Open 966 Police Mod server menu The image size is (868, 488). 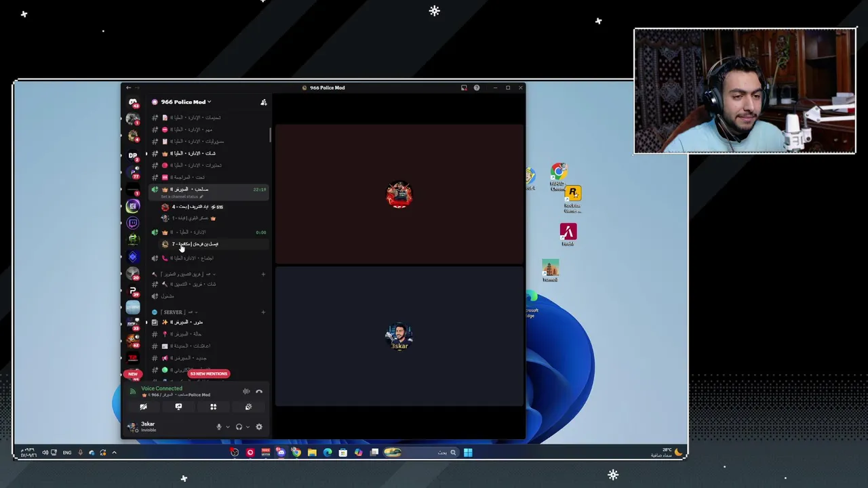(x=182, y=102)
